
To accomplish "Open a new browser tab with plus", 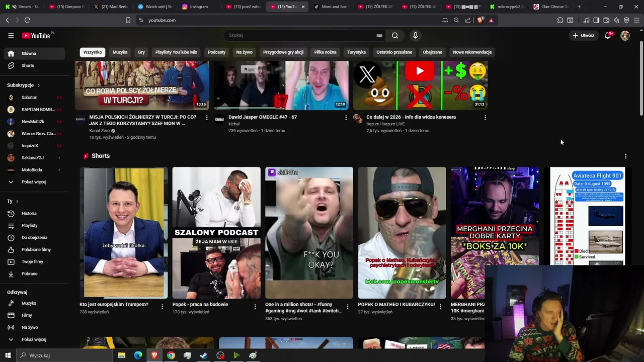I will (x=579, y=7).
